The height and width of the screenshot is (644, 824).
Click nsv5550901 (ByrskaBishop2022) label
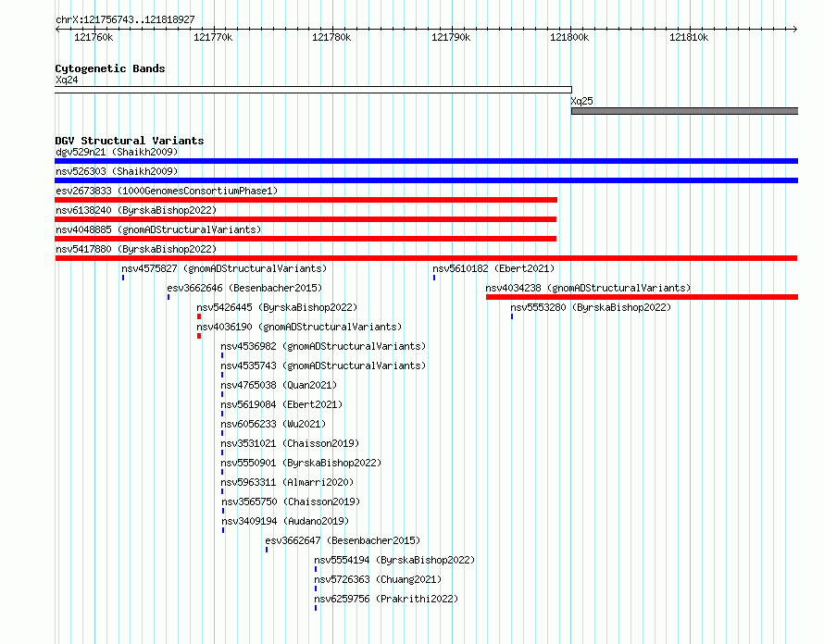(301, 463)
